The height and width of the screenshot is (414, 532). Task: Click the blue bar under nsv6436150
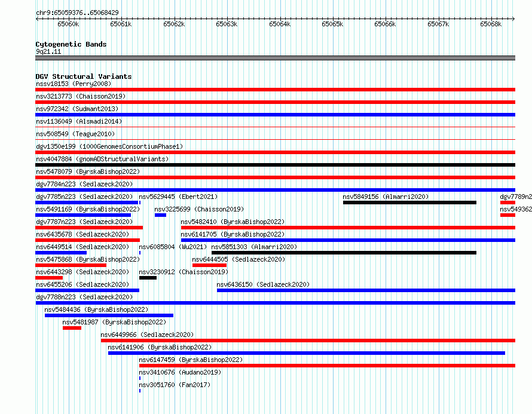pyautogui.click(x=366, y=290)
